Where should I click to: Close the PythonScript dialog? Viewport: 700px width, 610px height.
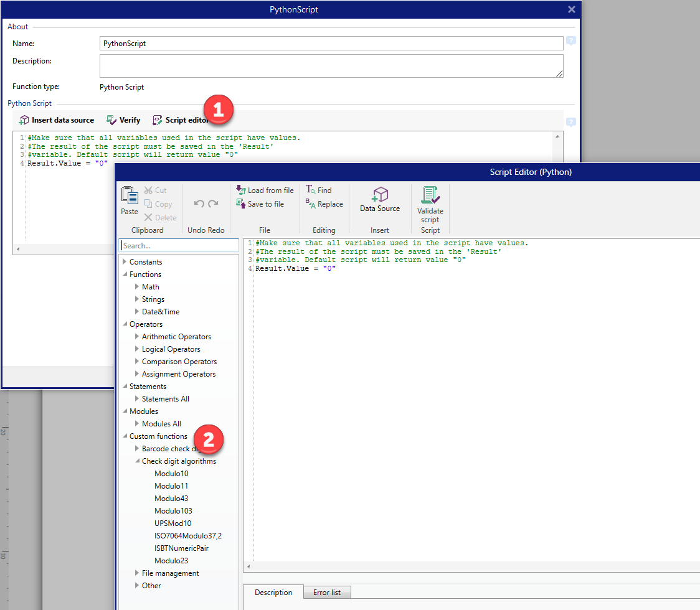tap(572, 9)
